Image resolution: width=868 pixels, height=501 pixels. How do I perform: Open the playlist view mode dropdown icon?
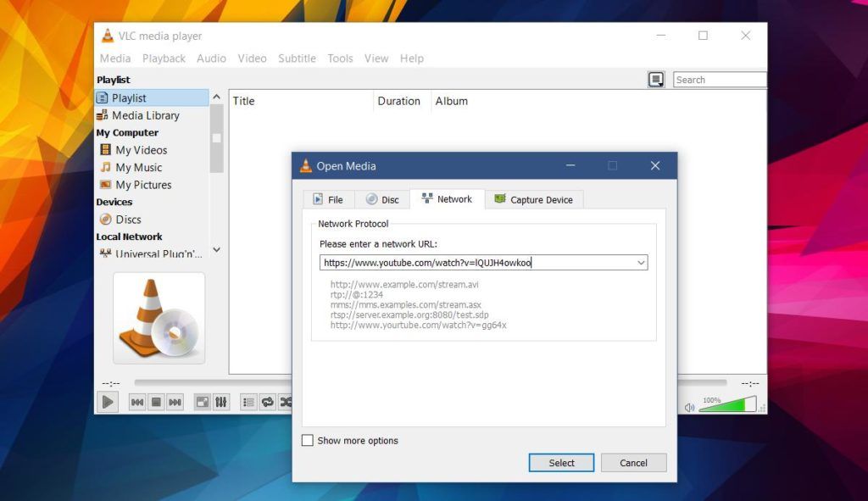[x=656, y=80]
